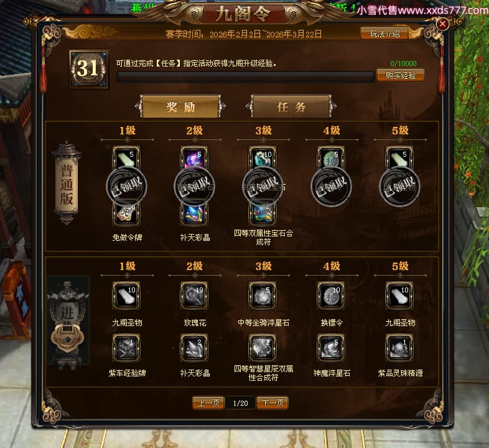The width and height of the screenshot is (489, 448).
Task: Open the 玩法介绍 gameplay guide
Action: (384, 34)
